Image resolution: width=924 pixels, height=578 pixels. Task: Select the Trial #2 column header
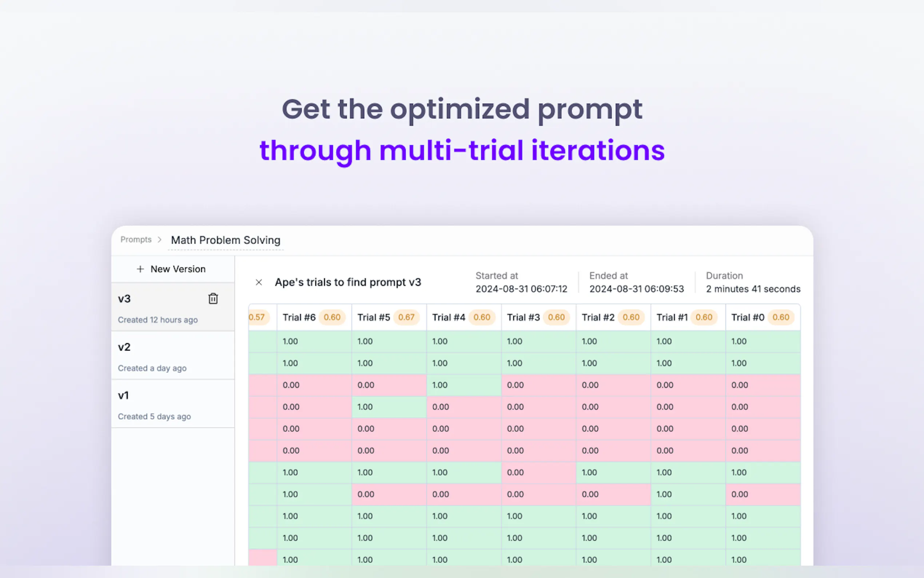(598, 317)
